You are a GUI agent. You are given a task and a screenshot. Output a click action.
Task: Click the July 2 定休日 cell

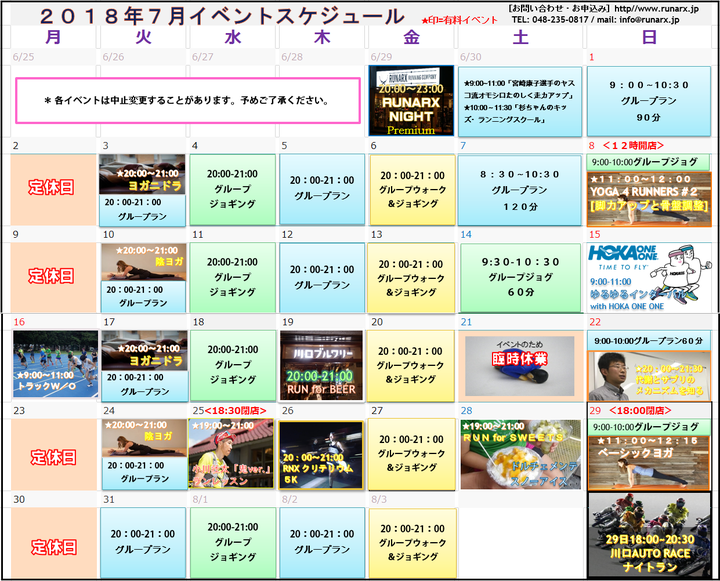pyautogui.click(x=53, y=190)
